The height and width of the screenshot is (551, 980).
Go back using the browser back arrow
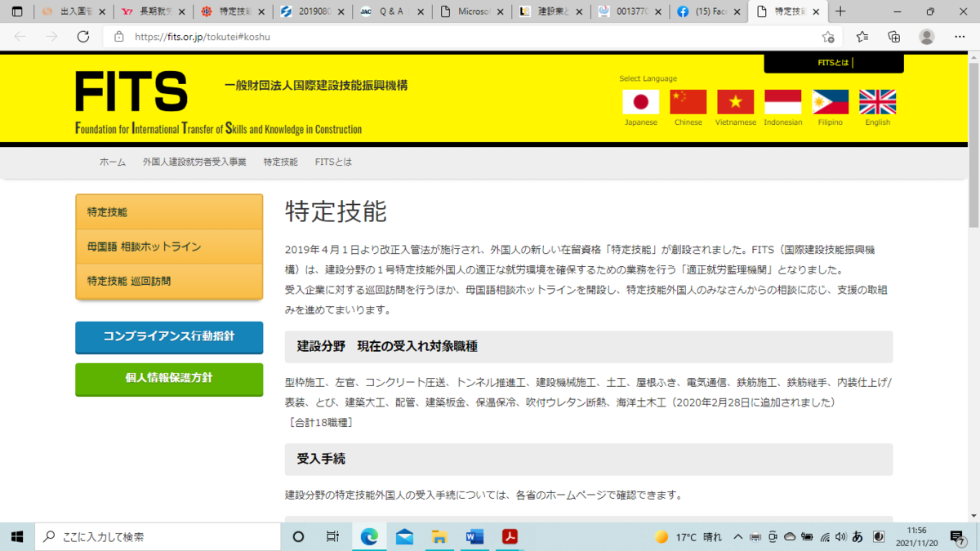[x=20, y=37]
